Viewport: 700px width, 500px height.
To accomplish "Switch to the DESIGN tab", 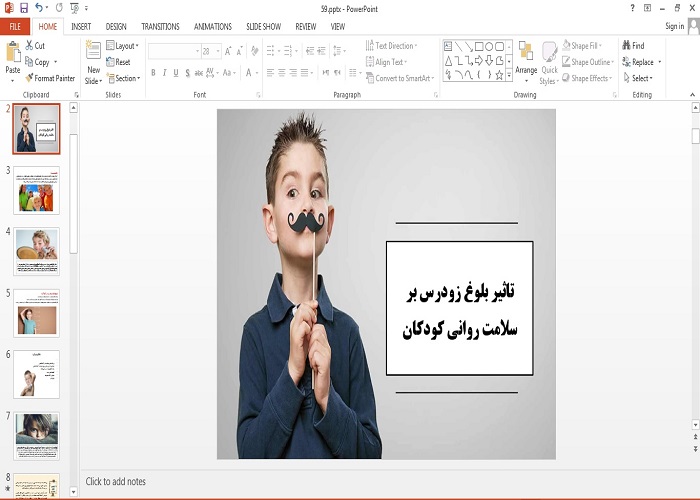I will click(116, 27).
